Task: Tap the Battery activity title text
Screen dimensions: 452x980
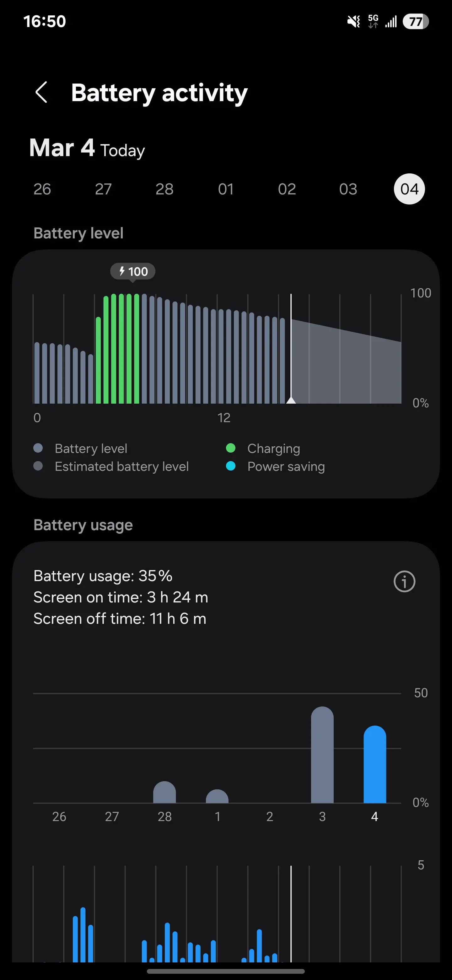Action: [x=159, y=92]
